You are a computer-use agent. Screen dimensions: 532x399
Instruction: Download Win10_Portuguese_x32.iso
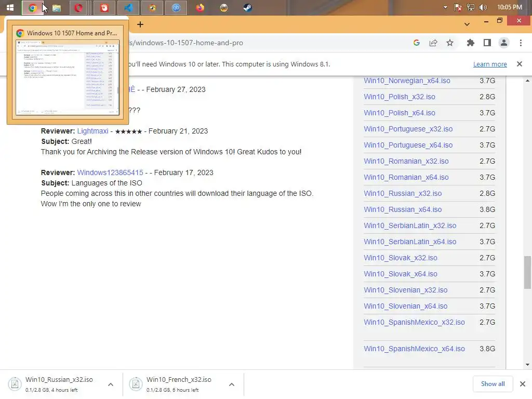(408, 129)
